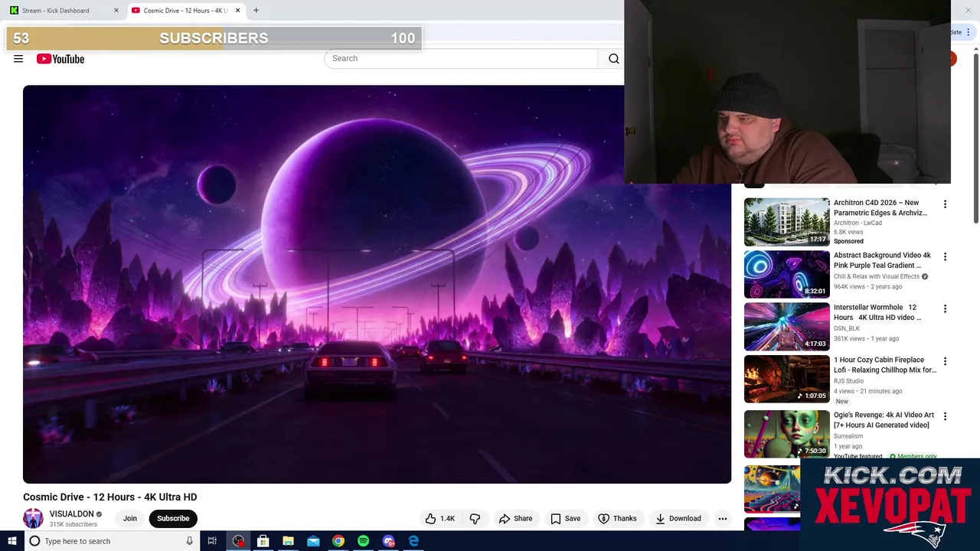
Task: Open the Ogie's Revenge video thumbnail
Action: tap(786, 434)
